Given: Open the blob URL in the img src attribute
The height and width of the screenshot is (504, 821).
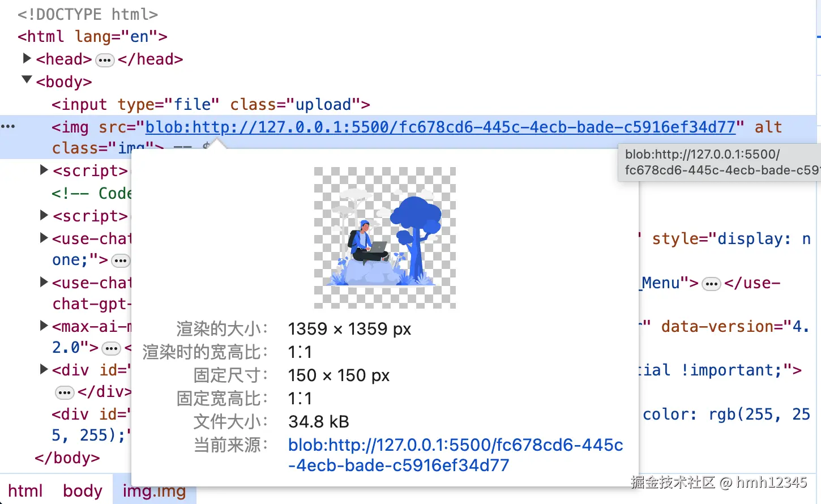Looking at the screenshot, I should click(x=440, y=127).
